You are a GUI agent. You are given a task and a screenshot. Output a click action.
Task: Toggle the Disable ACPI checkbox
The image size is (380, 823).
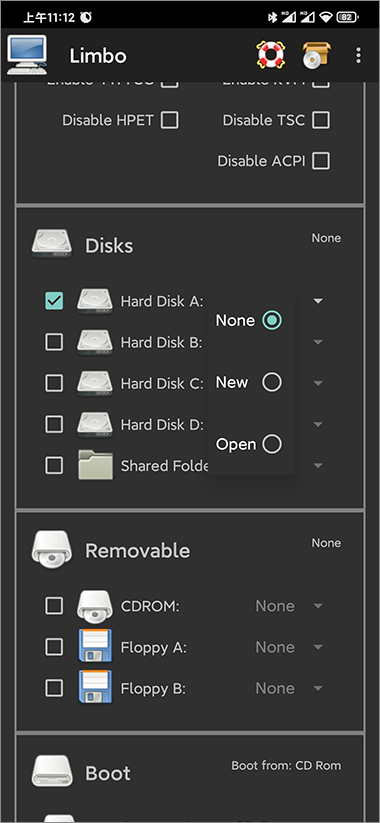[321, 161]
